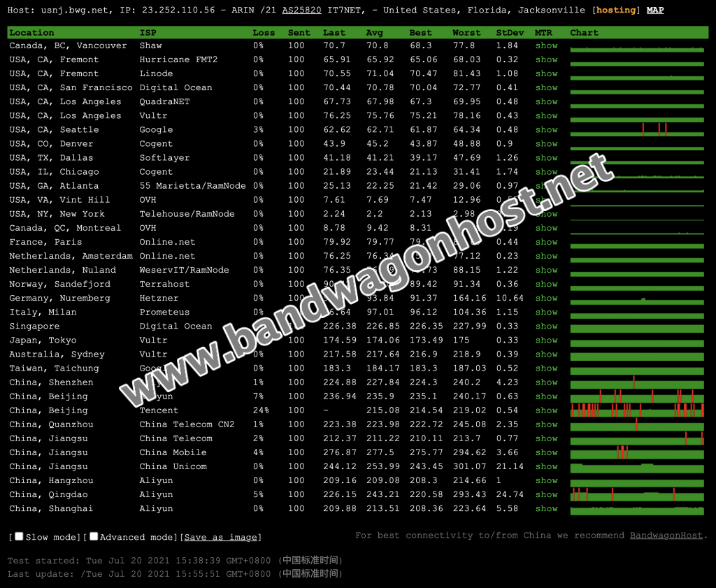The image size is (716, 588).
Task: Click the "Hurricane FMT2" ISP cell
Action: click(x=178, y=60)
